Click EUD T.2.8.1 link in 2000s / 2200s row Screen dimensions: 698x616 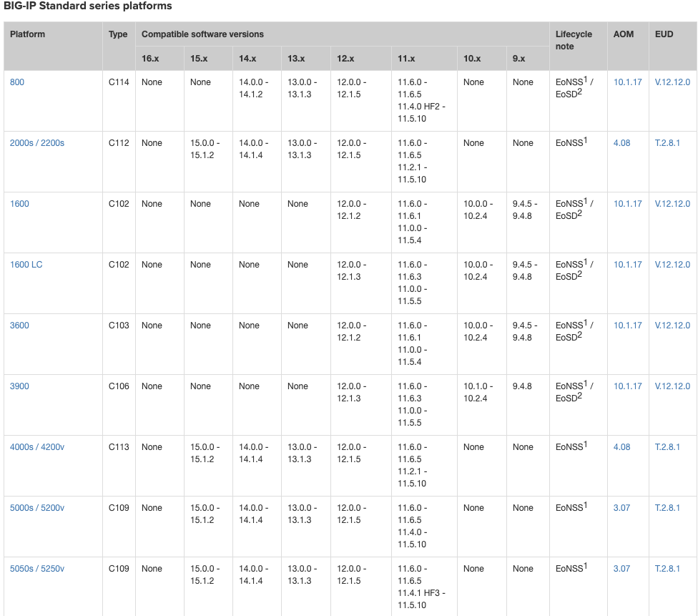tap(667, 143)
